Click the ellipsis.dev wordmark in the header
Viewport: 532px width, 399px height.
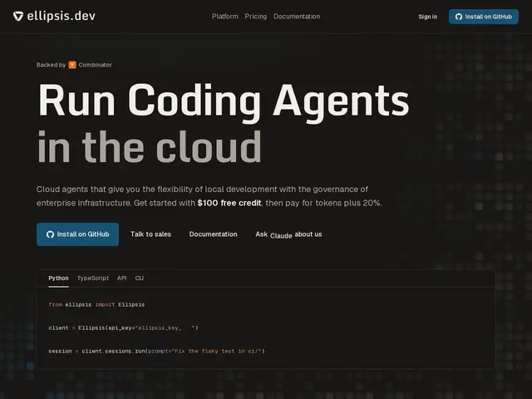61,16
